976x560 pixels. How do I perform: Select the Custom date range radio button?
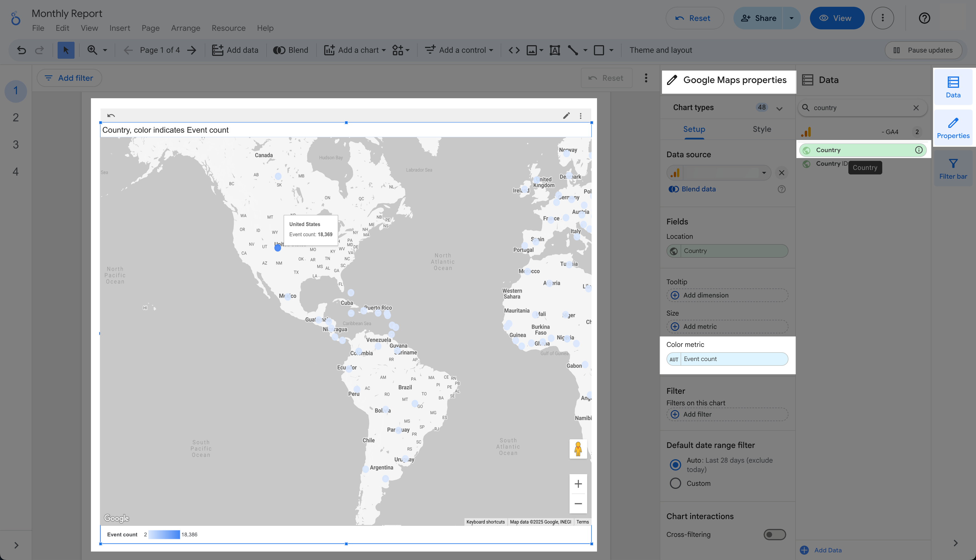pyautogui.click(x=675, y=483)
